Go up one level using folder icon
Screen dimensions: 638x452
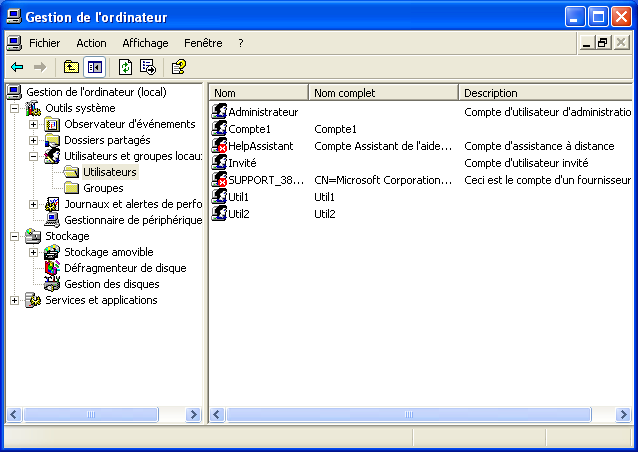tap(71, 67)
